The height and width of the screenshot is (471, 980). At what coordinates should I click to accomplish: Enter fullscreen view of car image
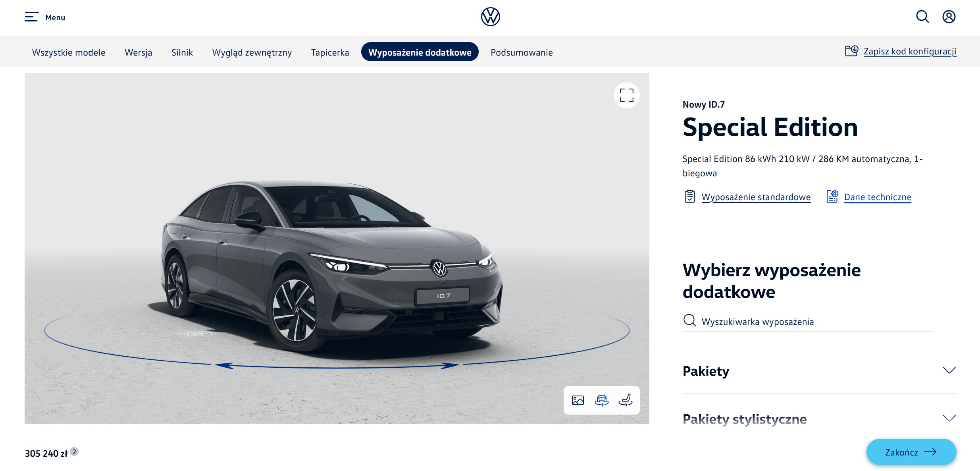[x=626, y=95]
